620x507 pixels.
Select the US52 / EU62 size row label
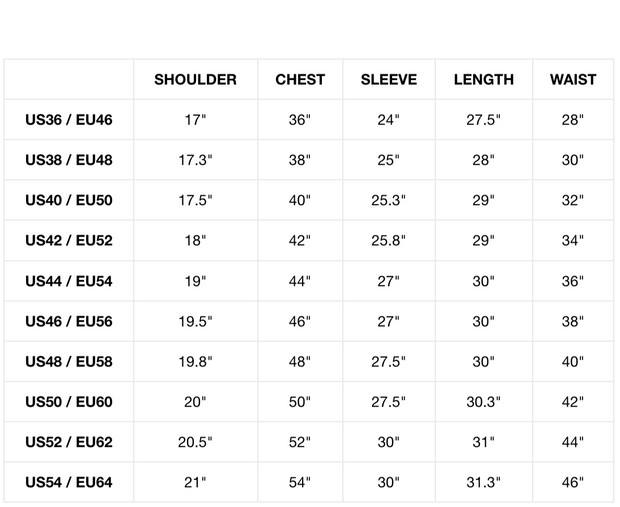click(69, 442)
